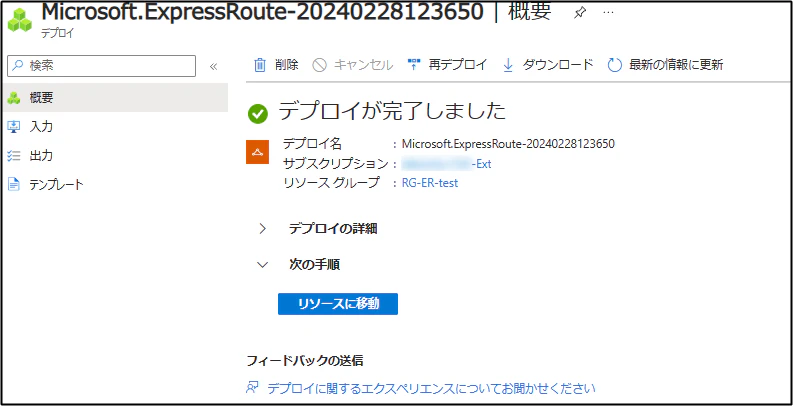Click the refresh circular arrow icon
Viewport: 793px width, 406px height.
[x=614, y=65]
